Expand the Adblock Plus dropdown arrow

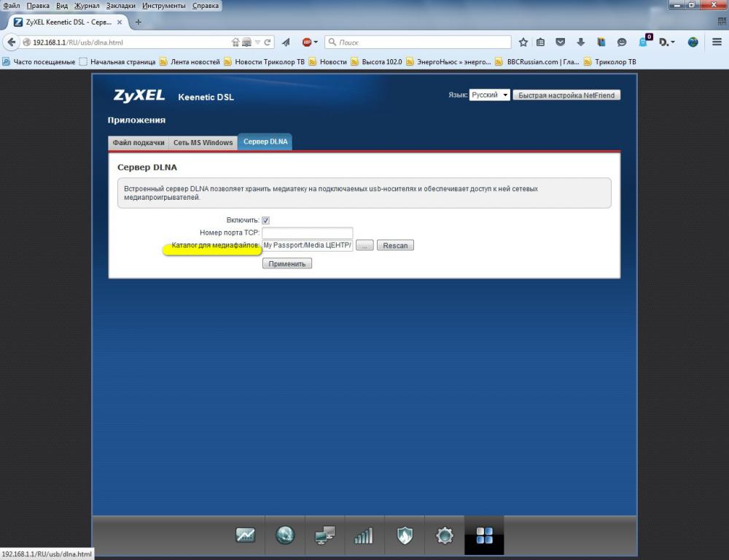pyautogui.click(x=316, y=42)
